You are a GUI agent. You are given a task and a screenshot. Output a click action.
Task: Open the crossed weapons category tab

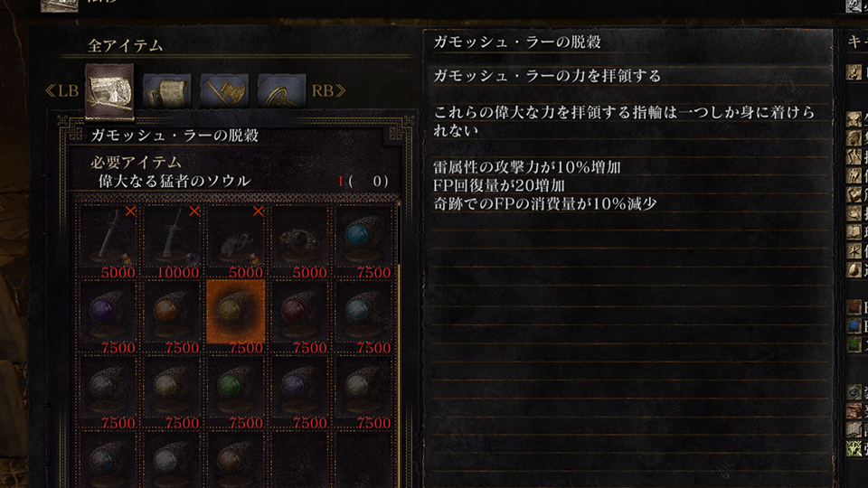(x=224, y=90)
